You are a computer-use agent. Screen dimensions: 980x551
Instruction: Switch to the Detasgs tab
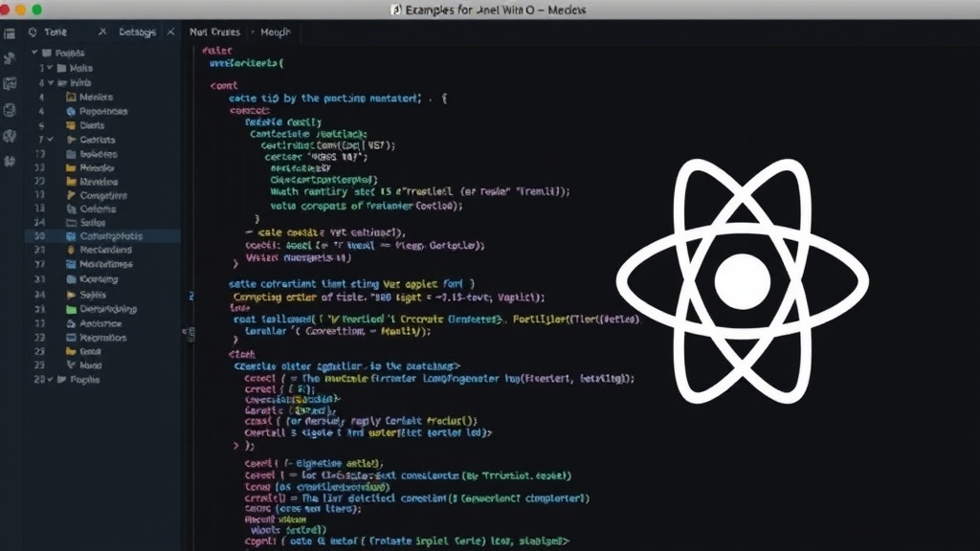pyautogui.click(x=137, y=32)
